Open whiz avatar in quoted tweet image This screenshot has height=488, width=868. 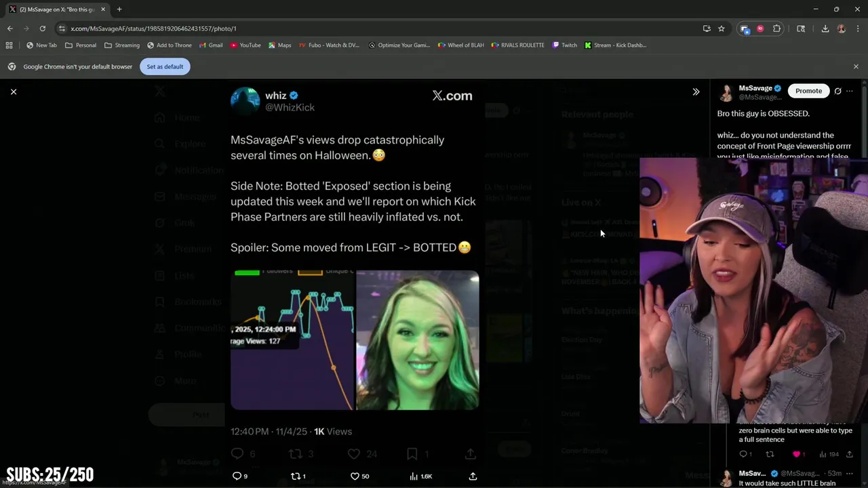245,101
